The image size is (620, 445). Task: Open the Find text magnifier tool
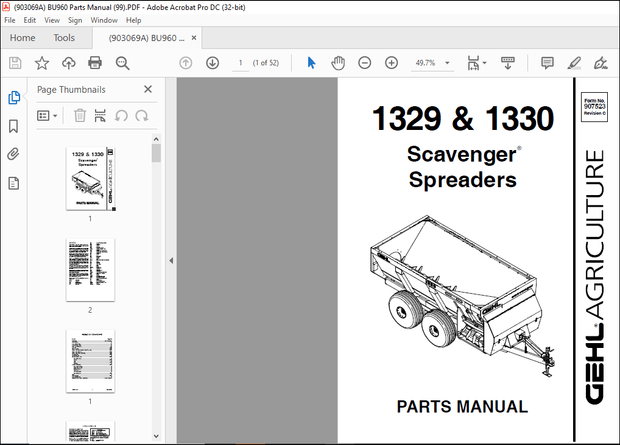122,63
